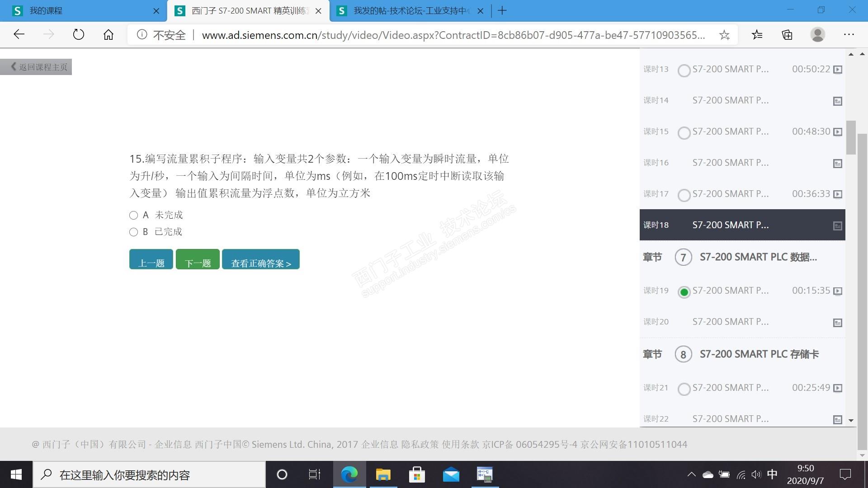Click the quiz icon for lesson 课时14

[x=837, y=101]
